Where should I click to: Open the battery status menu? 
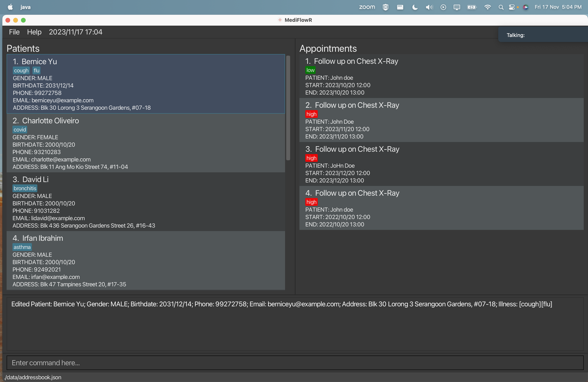click(472, 7)
